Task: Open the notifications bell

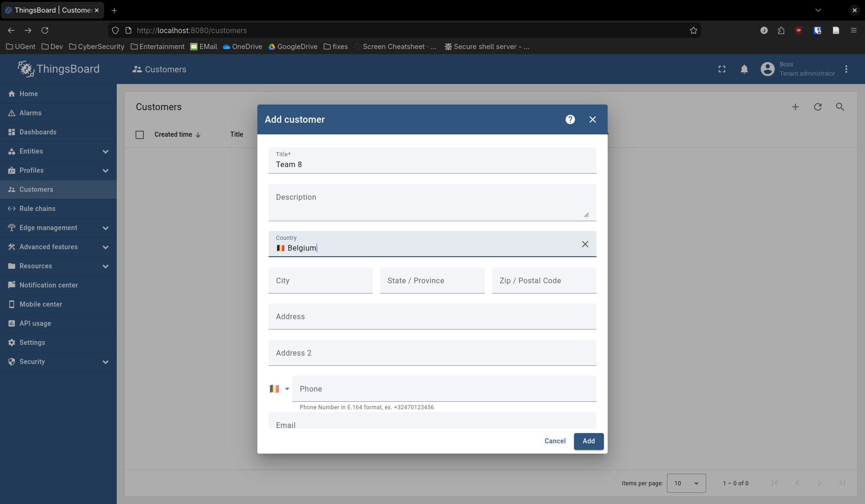Action: click(744, 70)
